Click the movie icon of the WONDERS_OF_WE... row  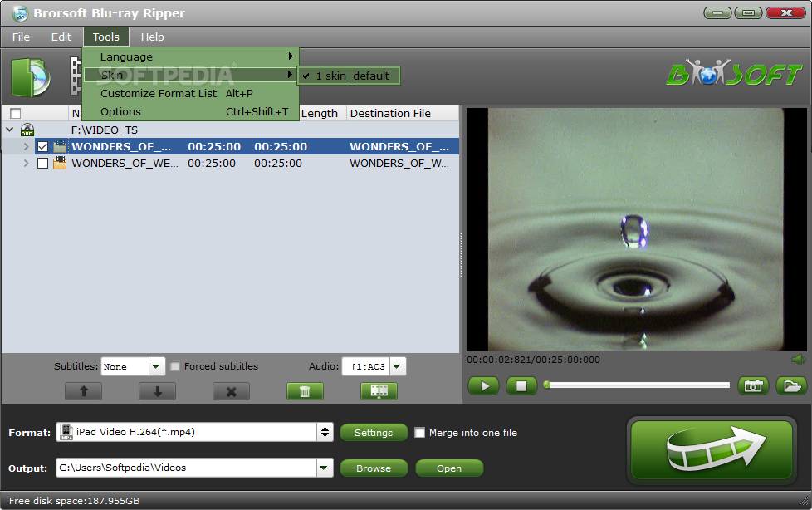tap(60, 164)
